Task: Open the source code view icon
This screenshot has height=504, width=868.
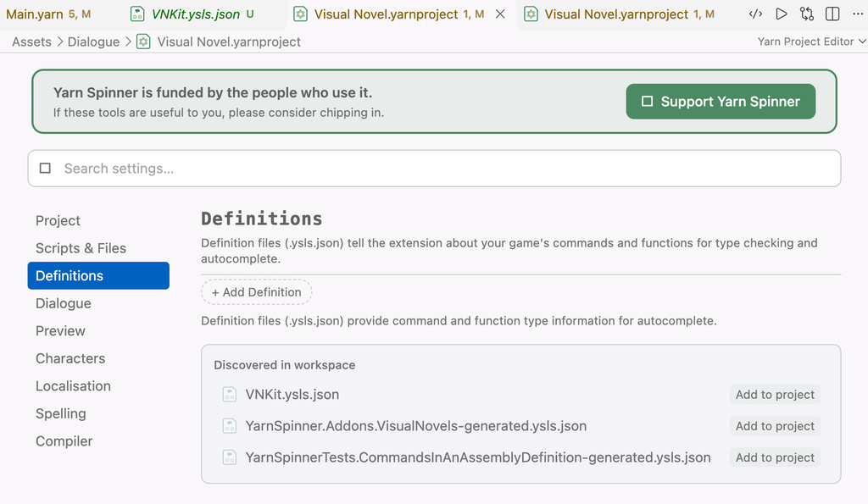Action: click(755, 14)
